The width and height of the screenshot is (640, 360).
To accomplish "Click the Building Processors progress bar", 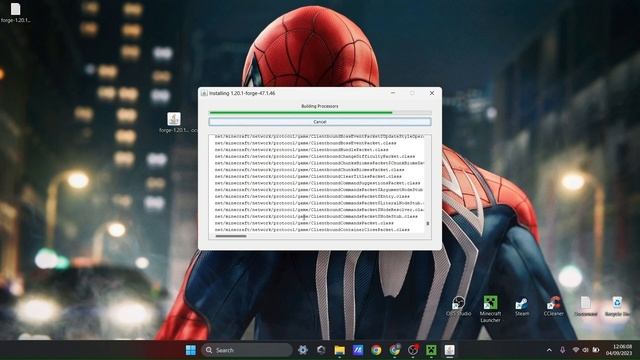I will tap(320, 112).
